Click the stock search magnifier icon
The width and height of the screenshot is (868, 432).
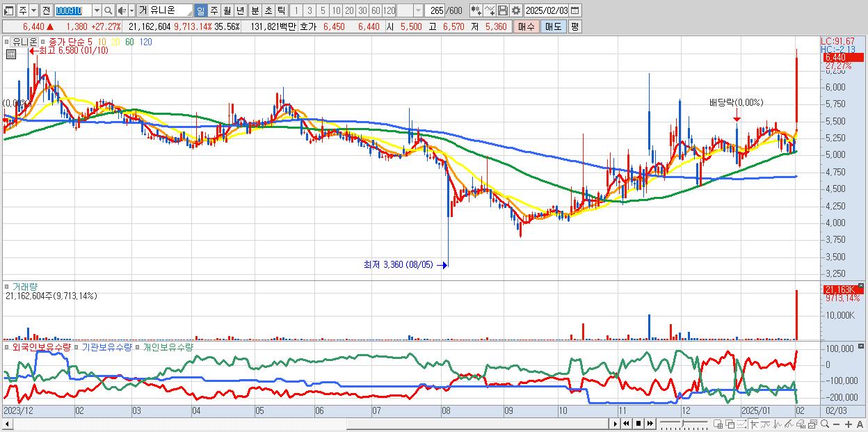[108, 10]
